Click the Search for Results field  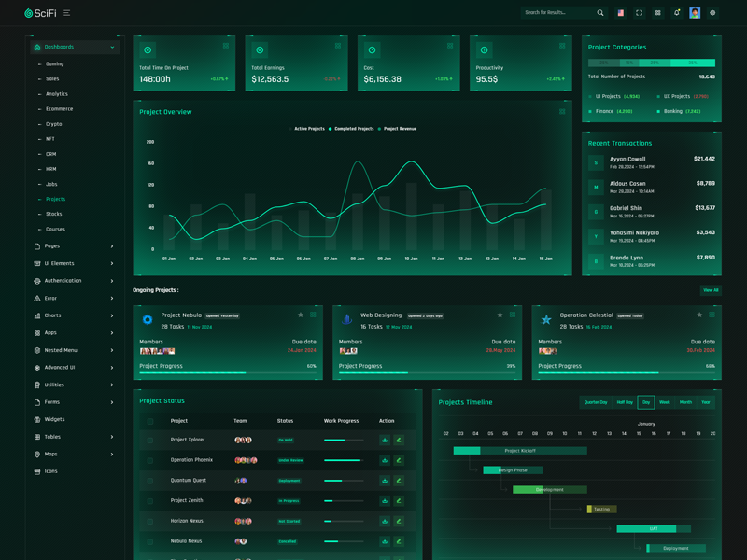point(557,13)
